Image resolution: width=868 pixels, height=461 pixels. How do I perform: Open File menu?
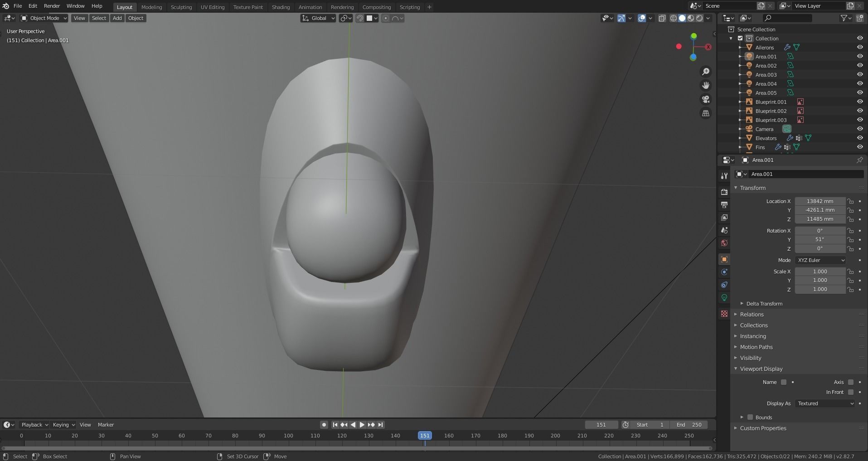pos(18,6)
